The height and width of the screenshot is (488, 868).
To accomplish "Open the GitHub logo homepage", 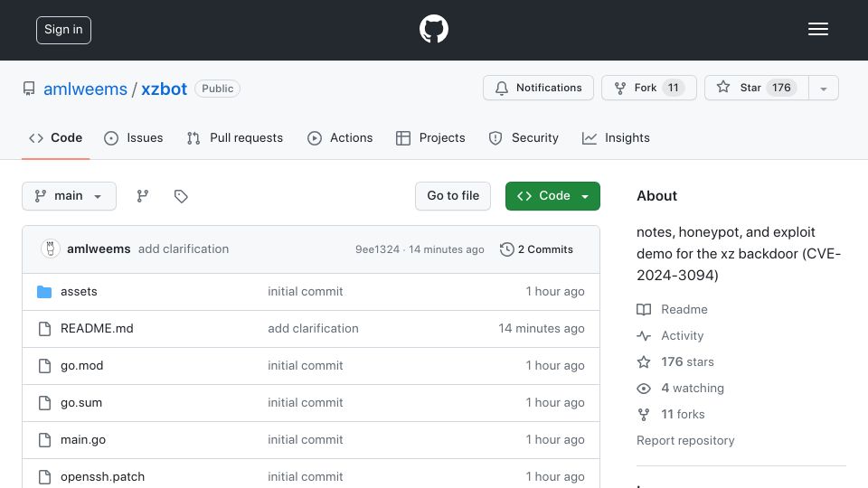I will tap(433, 29).
